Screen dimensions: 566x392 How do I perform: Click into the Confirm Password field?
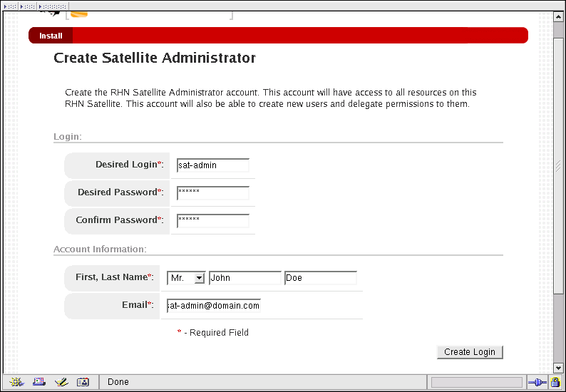tap(213, 221)
